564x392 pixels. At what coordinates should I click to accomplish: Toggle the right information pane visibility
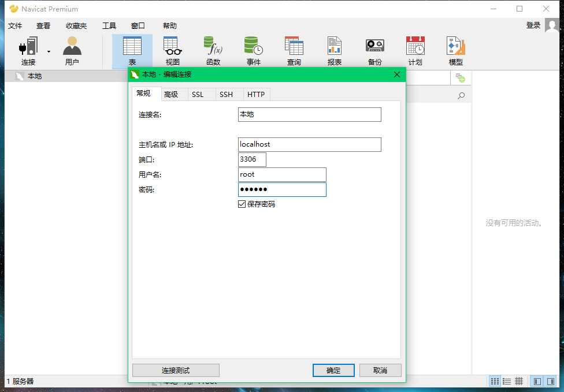click(551, 381)
